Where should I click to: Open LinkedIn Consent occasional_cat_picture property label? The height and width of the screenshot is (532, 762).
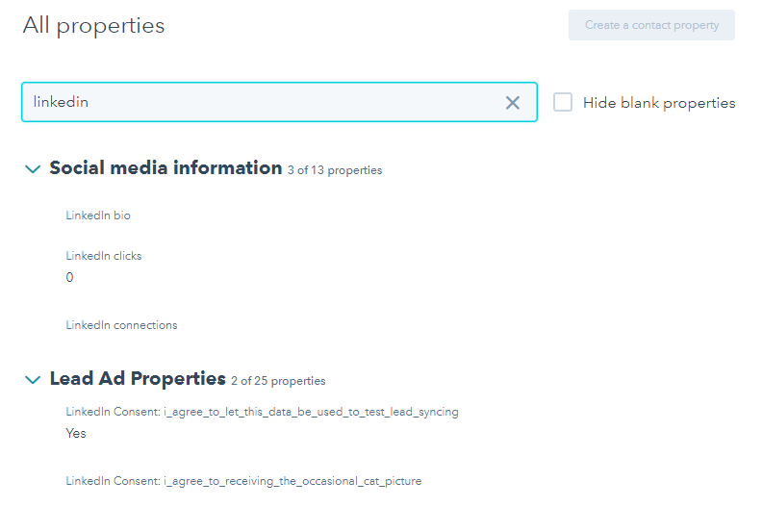coord(243,481)
